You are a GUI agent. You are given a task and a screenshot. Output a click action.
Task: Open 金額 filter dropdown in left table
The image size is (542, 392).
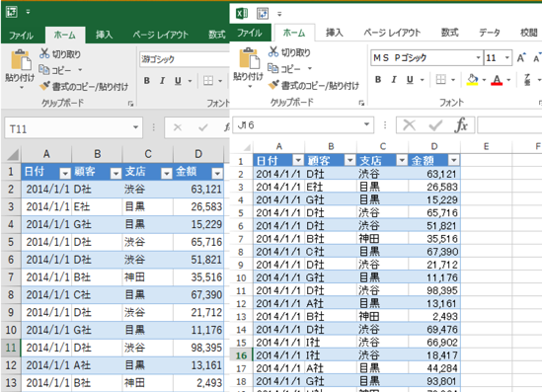[217, 173]
